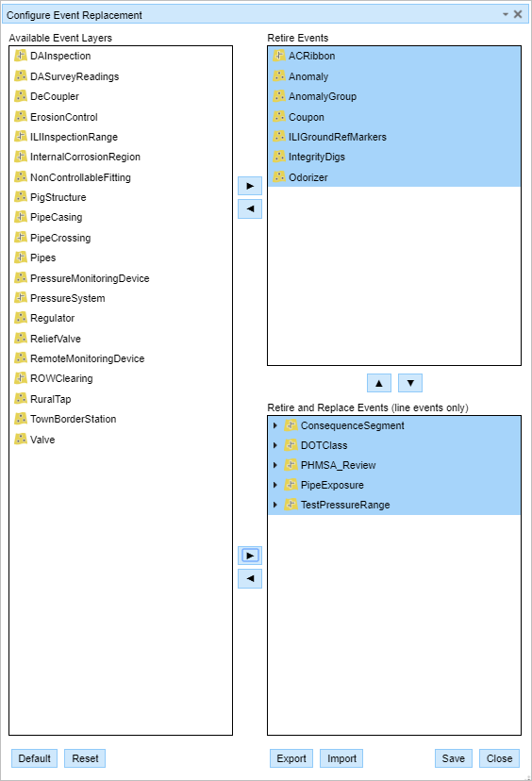Screen dimensions: 532x781
Task: Add selected layer to Retire and Replace
Action: [x=250, y=556]
